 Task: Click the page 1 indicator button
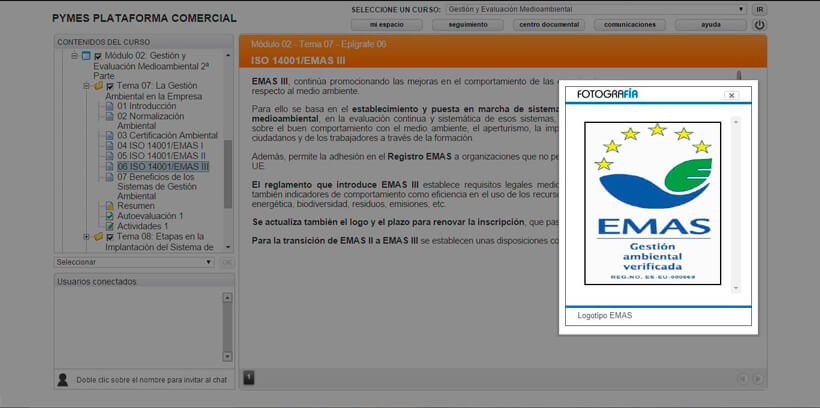(x=249, y=377)
